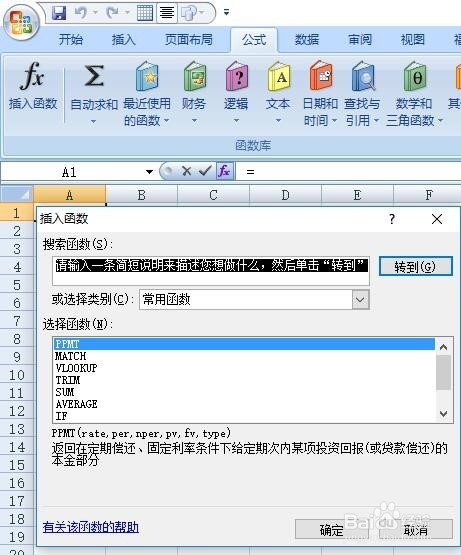Image resolution: width=461 pixels, height=555 pixels.
Task: Open the redo history dropdown arrow
Action: (127, 13)
